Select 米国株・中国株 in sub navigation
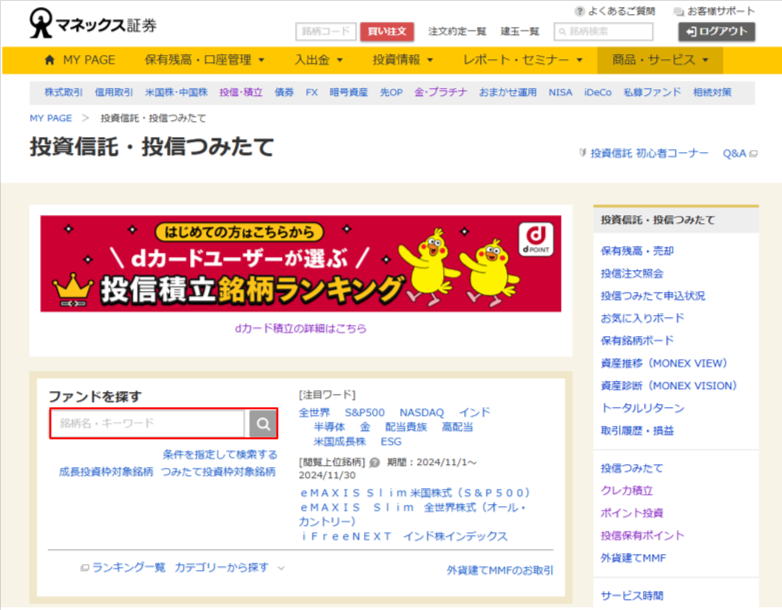Screen dimensions: 782x610 pyautogui.click(x=176, y=92)
